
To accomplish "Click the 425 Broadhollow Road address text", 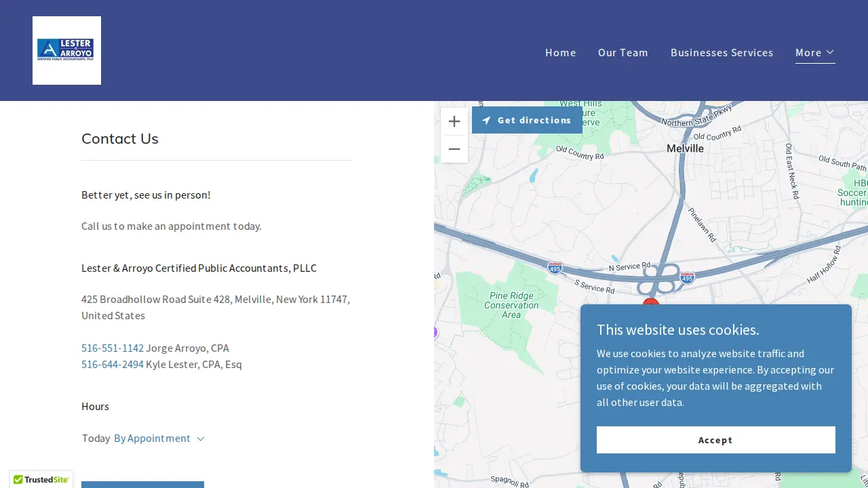I will (x=216, y=307).
